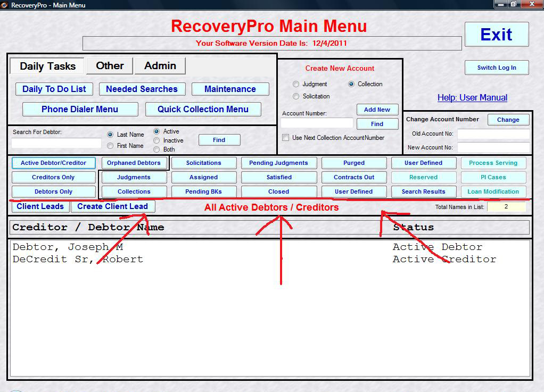Enable Use Next Collection Account Number checkbox
The height and width of the screenshot is (392, 544).
pyautogui.click(x=285, y=138)
